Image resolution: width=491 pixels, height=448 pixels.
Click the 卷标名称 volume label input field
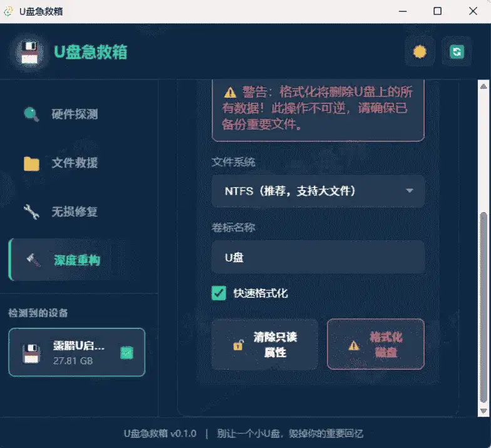[x=318, y=257]
